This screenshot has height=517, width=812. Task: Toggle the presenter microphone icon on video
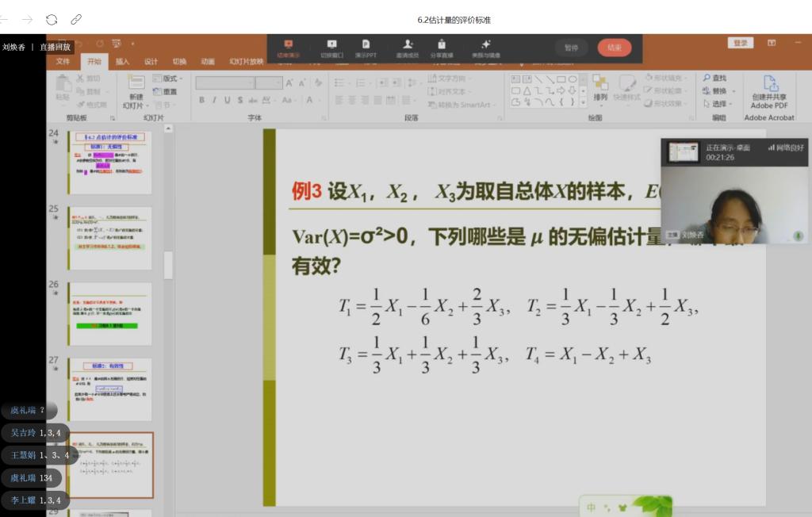tap(798, 236)
